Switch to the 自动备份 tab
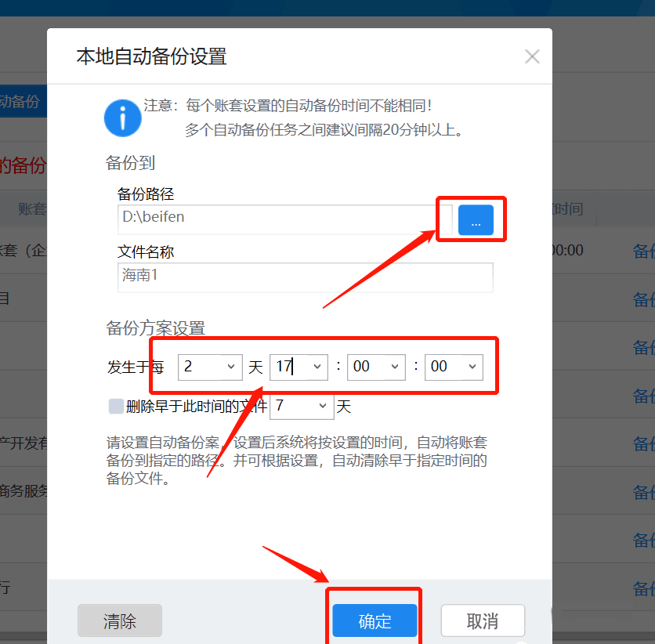This screenshot has width=655, height=644. click(x=24, y=101)
